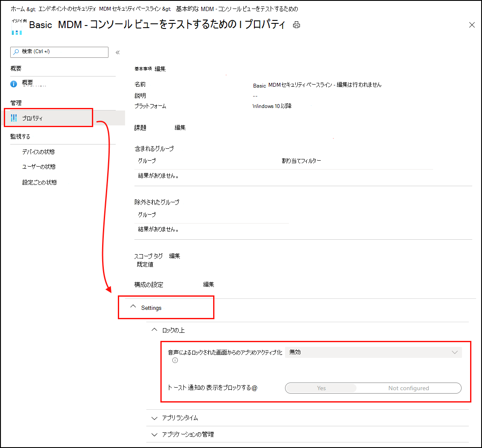Click エンドポイントのセキュリティ breadcrumb link
Image resolution: width=482 pixels, height=448 pixels.
[67, 9]
